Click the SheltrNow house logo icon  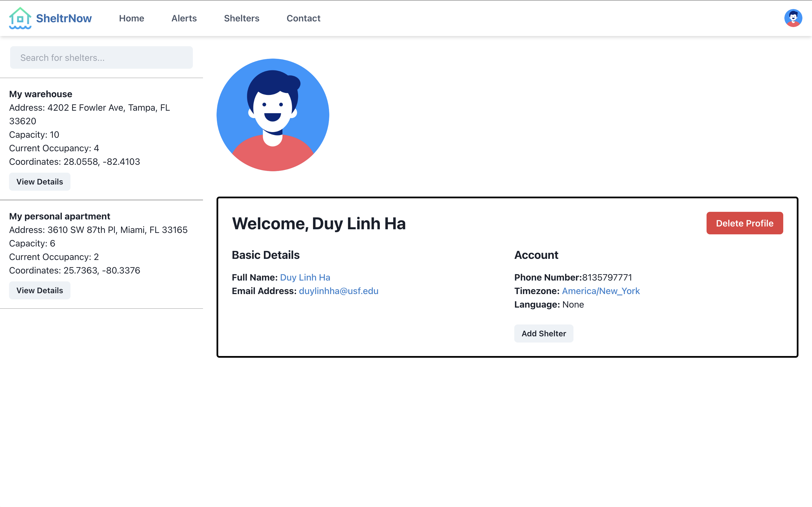20,18
